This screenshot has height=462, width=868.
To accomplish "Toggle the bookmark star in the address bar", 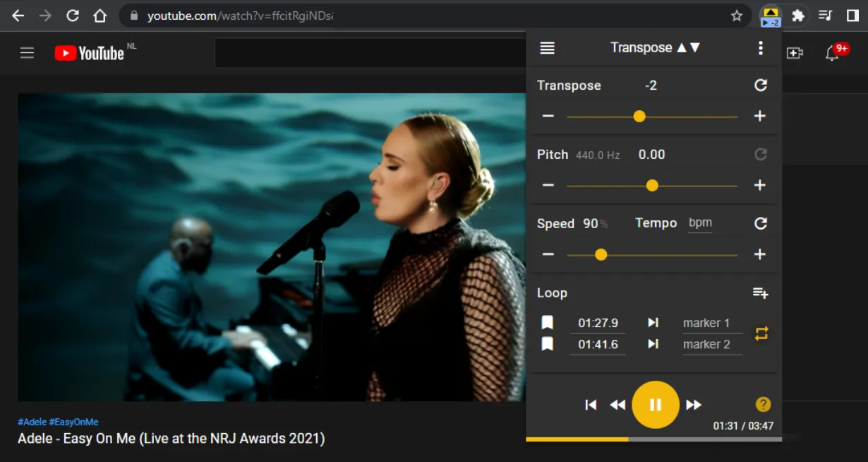I will pyautogui.click(x=736, y=15).
